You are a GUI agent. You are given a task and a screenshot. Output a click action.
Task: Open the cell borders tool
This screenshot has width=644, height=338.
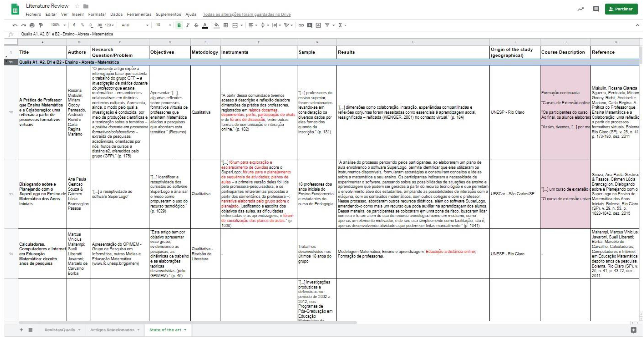click(x=226, y=25)
